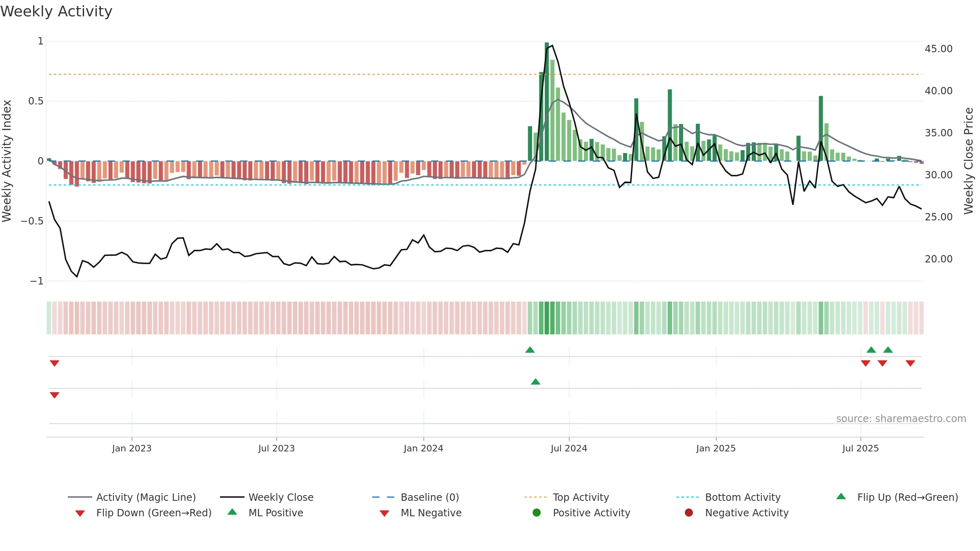
Task: Click the Bottom Activity legend line icon
Action: [687, 497]
